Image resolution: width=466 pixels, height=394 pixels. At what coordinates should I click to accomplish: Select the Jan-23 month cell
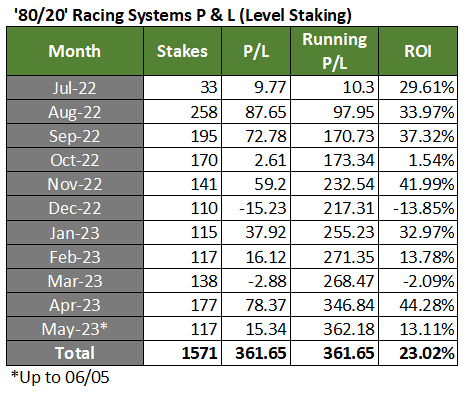point(75,232)
